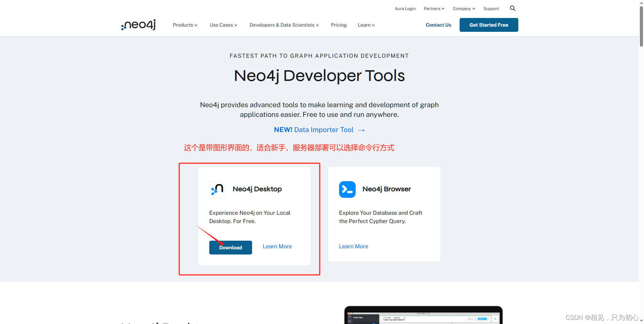Click 'Explore Your Database and Craft' text
This screenshot has height=324, width=644.
point(381,213)
